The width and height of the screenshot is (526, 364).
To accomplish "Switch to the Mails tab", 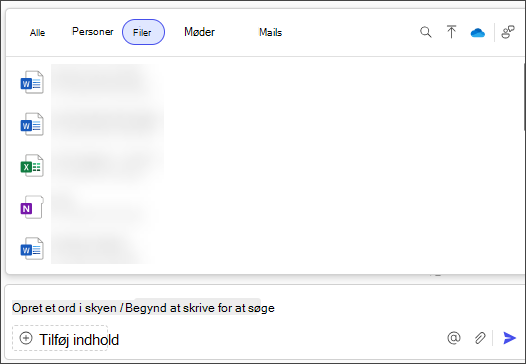I will click(270, 32).
